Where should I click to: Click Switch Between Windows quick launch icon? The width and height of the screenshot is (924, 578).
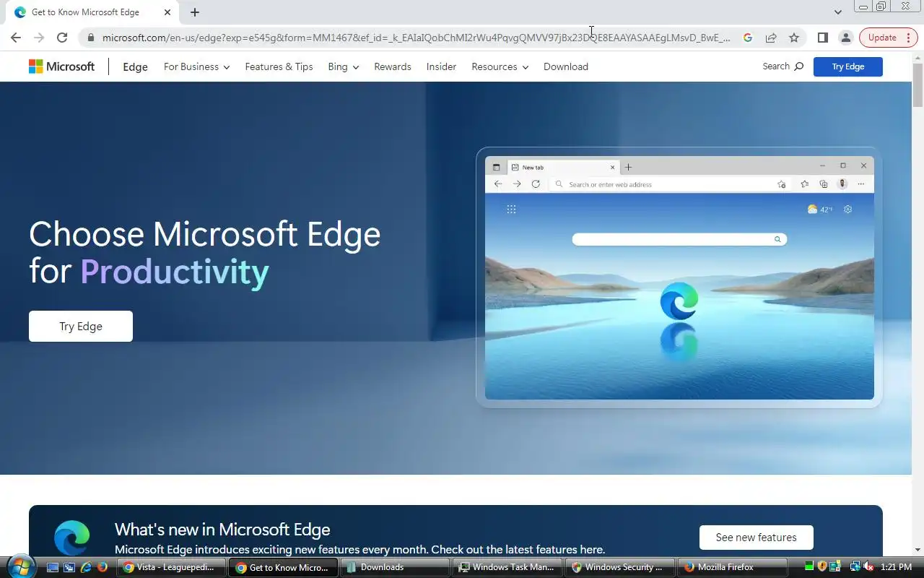coord(69,567)
